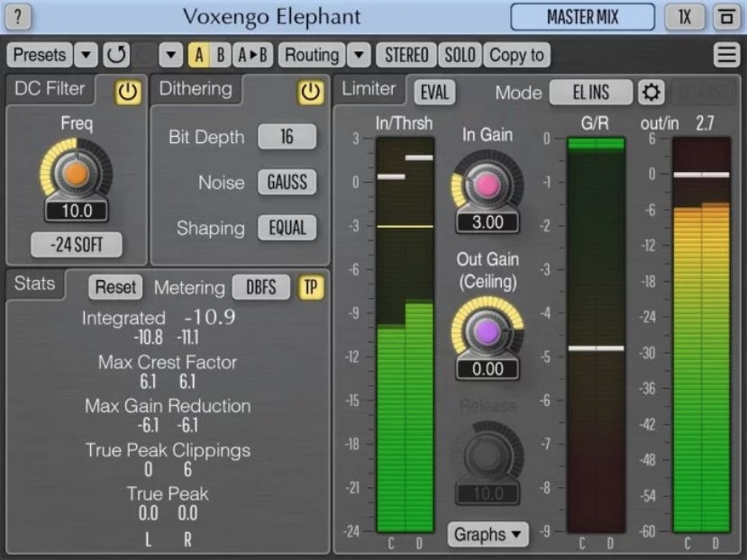Open the Presets dropdown arrow
Screen dimensions: 747x560
pos(86,55)
